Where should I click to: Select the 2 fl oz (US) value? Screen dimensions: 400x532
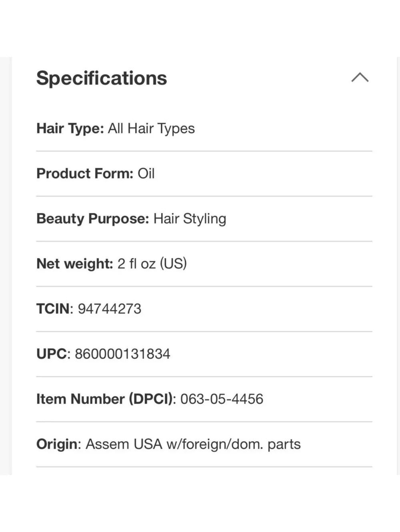tap(152, 264)
